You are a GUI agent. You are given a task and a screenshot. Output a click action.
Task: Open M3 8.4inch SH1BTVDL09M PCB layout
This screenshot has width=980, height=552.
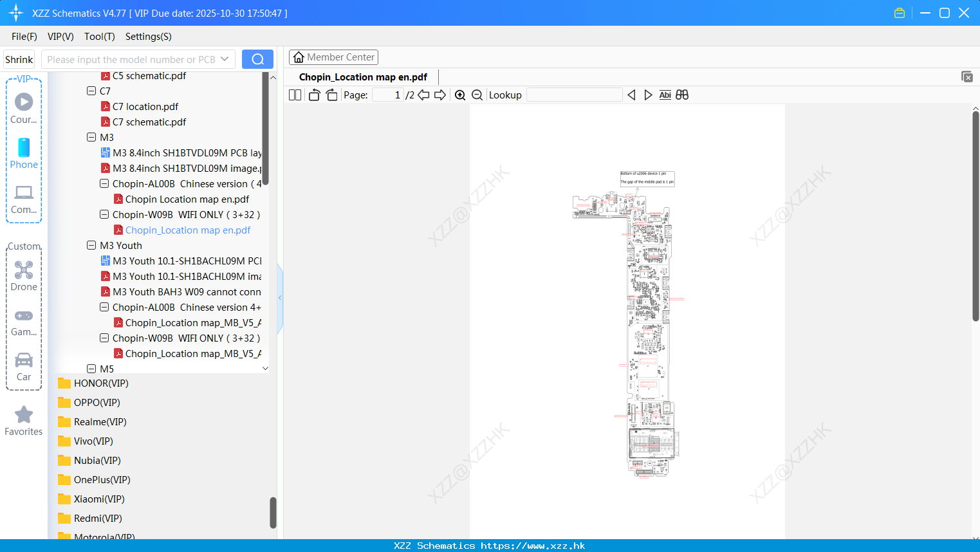coord(187,152)
